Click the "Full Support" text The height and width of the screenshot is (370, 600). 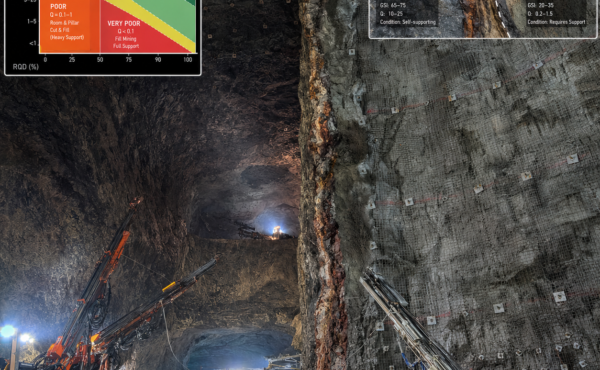(126, 46)
